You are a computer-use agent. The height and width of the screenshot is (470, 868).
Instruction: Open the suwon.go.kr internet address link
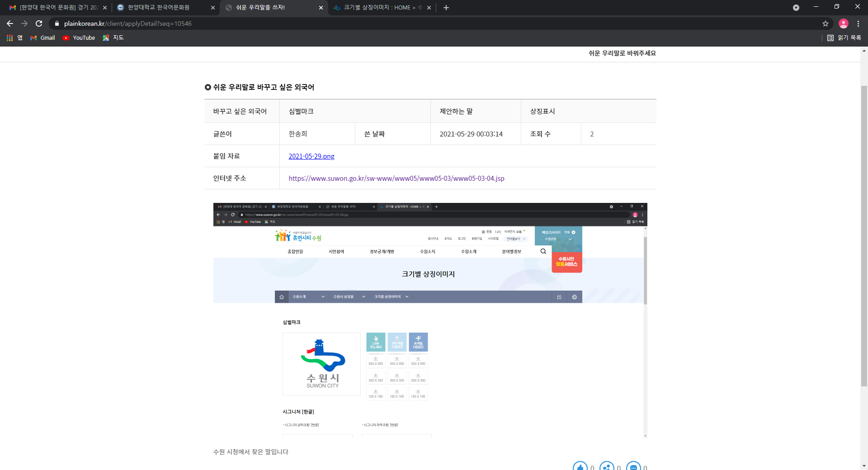point(396,179)
